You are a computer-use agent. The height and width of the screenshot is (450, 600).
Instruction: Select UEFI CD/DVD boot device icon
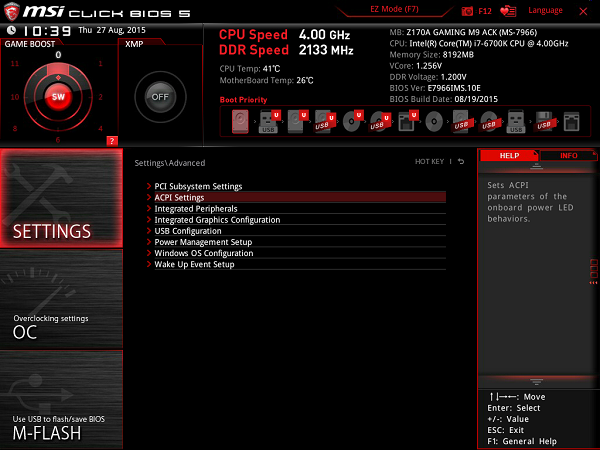[x=352, y=122]
